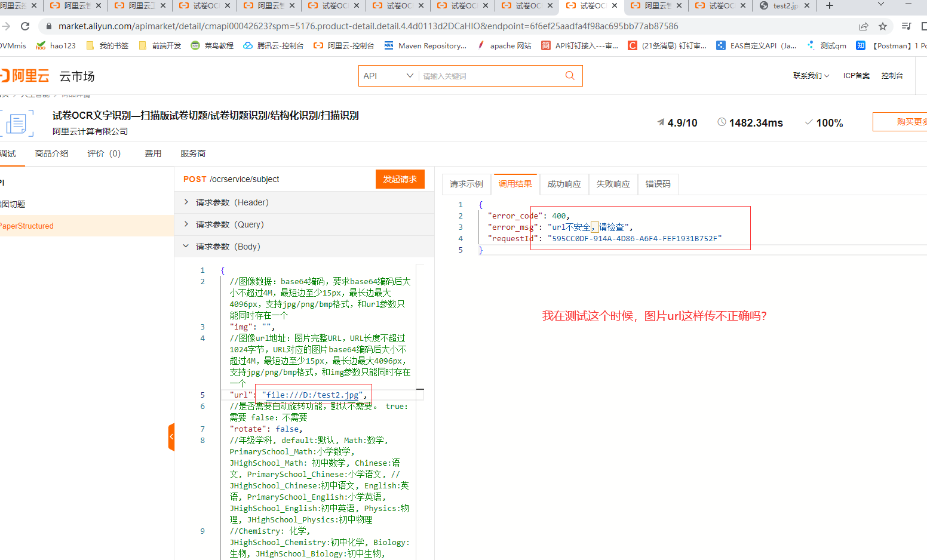Collapse 请求参数 (Body) section
927x560 pixels.
pyautogui.click(x=304, y=247)
